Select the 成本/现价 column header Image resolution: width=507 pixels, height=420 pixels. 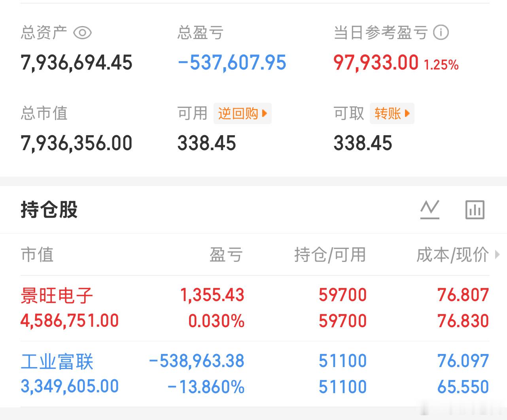(x=452, y=254)
